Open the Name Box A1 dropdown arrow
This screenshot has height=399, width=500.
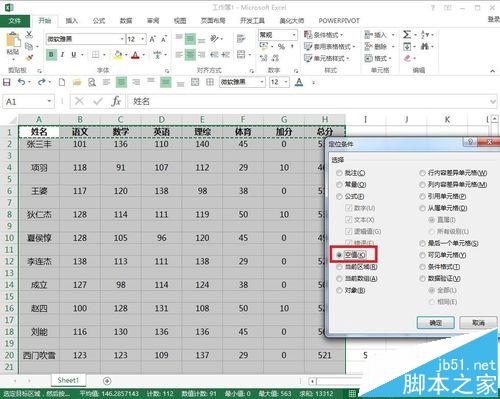(x=49, y=101)
